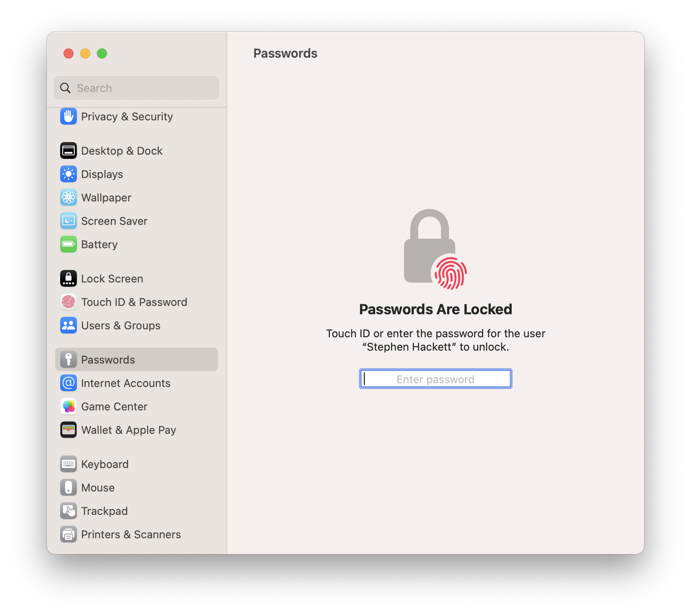Click the Battery icon in sidebar
Image resolution: width=691 pixels, height=616 pixels.
69,244
